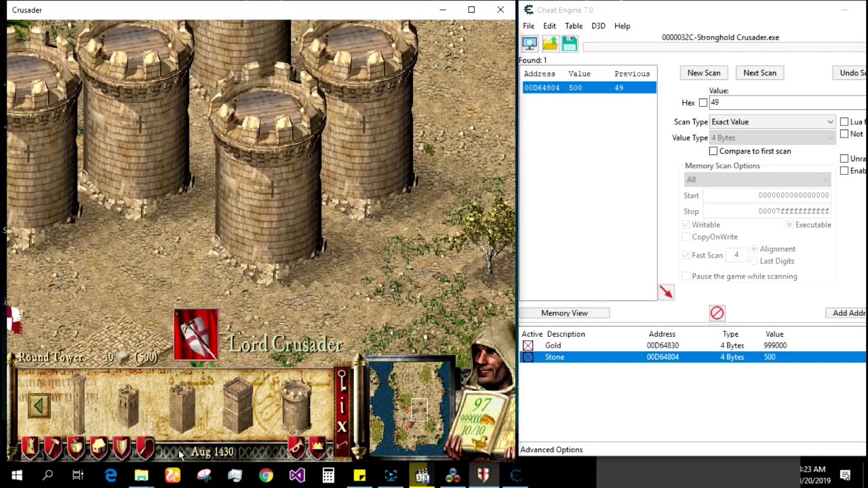
Task: Open the D3D menu
Action: [598, 26]
